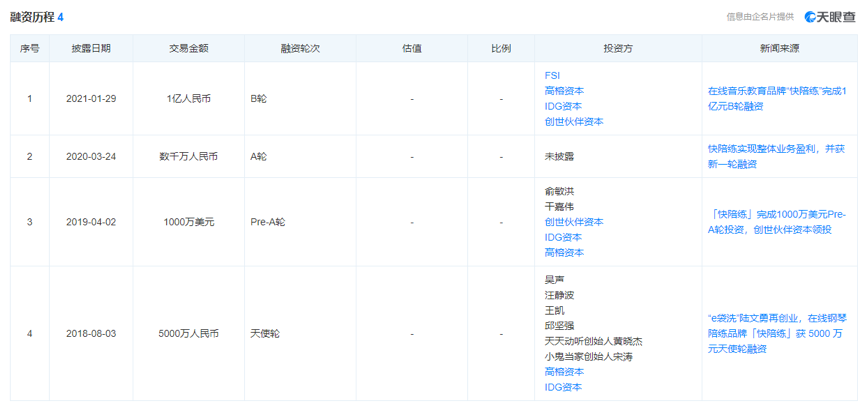Click investor name 汪静波
The image size is (865, 413).
click(x=559, y=294)
